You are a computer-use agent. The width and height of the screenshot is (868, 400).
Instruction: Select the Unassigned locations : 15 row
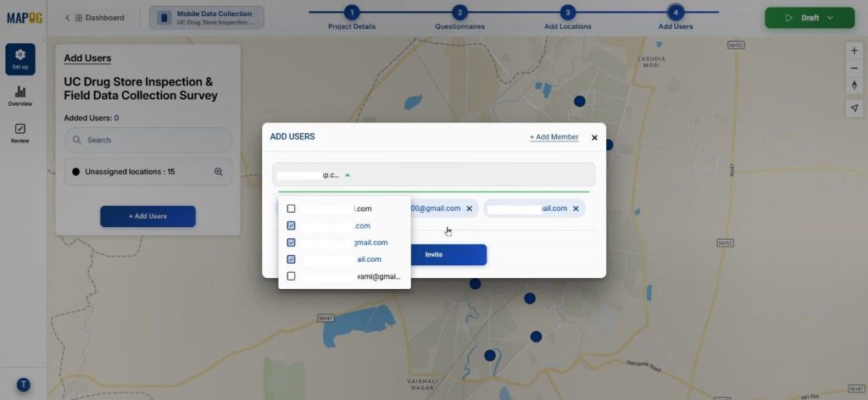tap(147, 171)
